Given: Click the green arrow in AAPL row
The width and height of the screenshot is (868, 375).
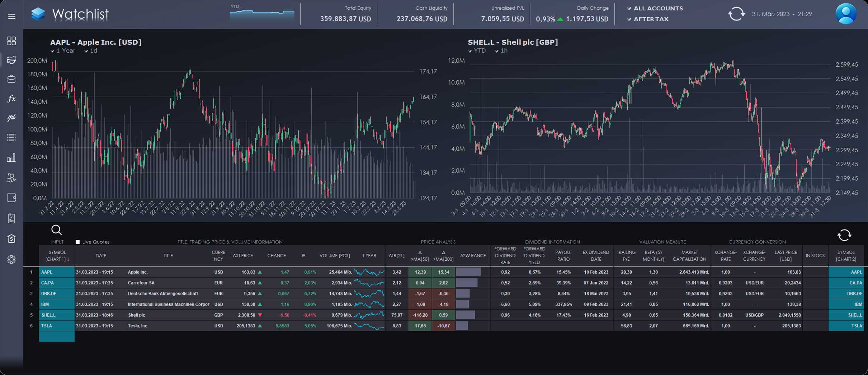Looking at the screenshot, I should (x=260, y=272).
